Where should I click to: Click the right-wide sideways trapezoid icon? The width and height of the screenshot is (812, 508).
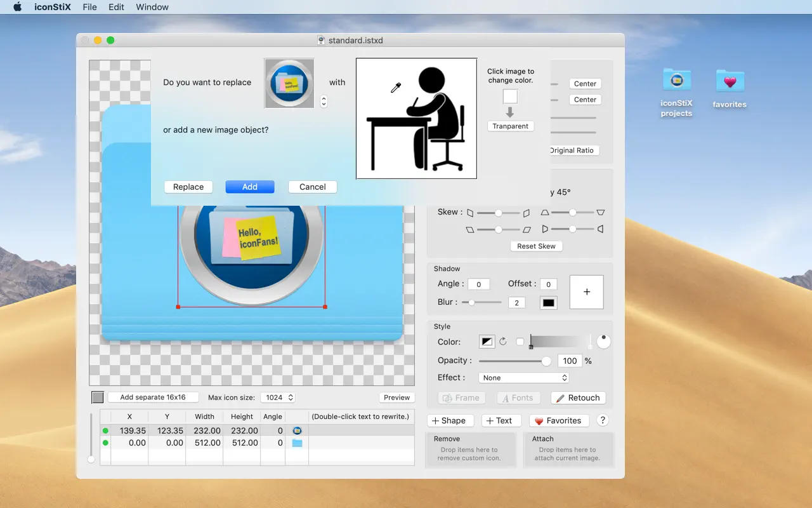600,229
